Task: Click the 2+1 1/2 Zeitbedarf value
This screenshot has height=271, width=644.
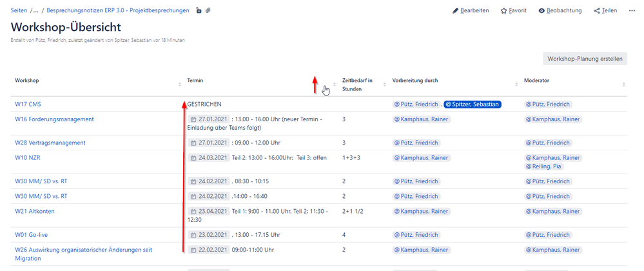Action: point(354,212)
